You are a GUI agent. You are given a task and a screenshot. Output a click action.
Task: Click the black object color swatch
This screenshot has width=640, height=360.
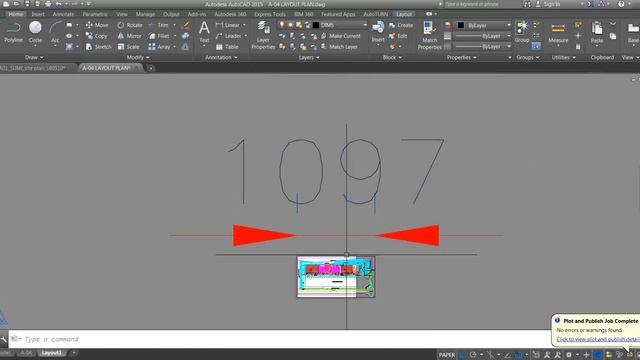tap(461, 25)
